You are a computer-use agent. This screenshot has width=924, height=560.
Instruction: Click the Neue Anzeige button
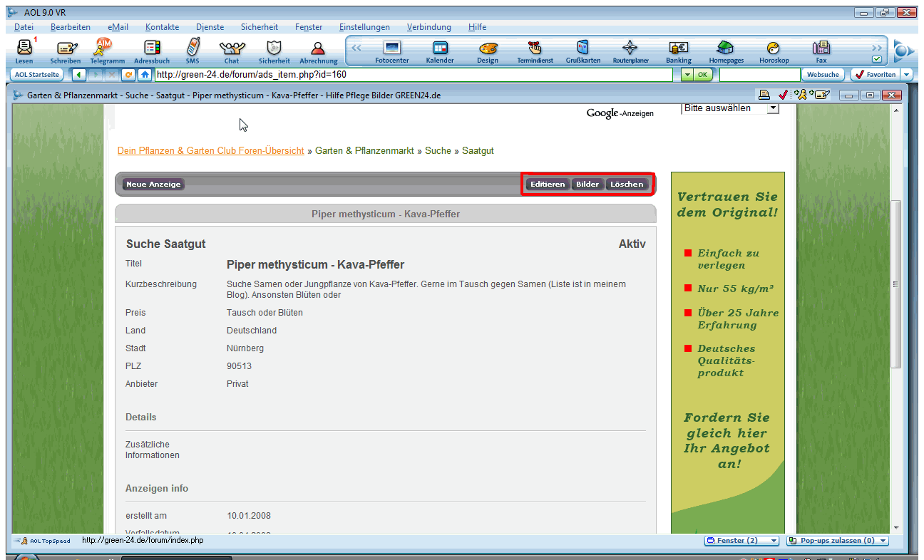tap(153, 185)
